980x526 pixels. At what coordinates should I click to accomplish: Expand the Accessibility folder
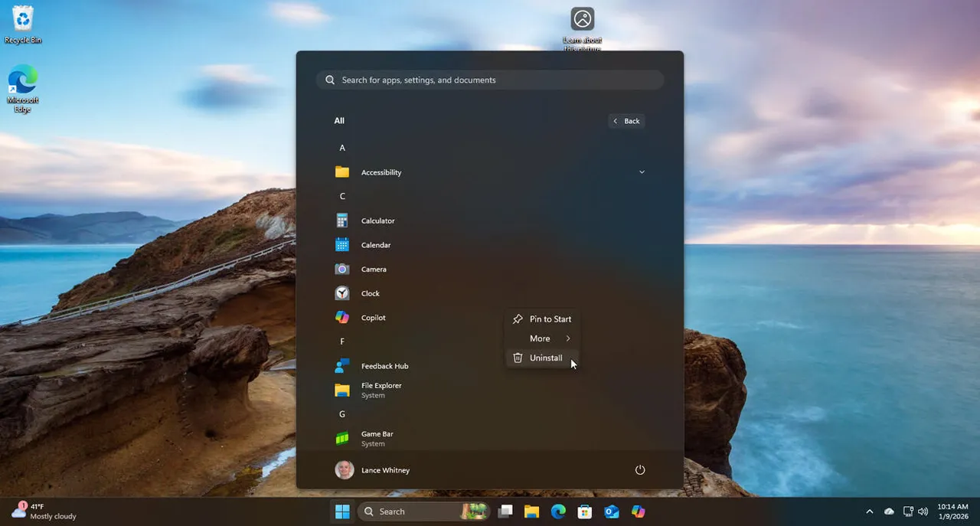tap(642, 172)
